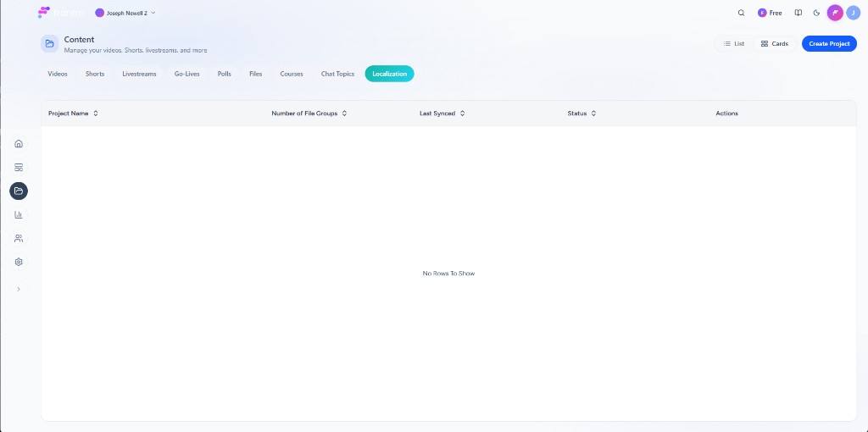Viewport: 868px width, 432px height.
Task: Click the Free plan badge
Action: tap(770, 13)
